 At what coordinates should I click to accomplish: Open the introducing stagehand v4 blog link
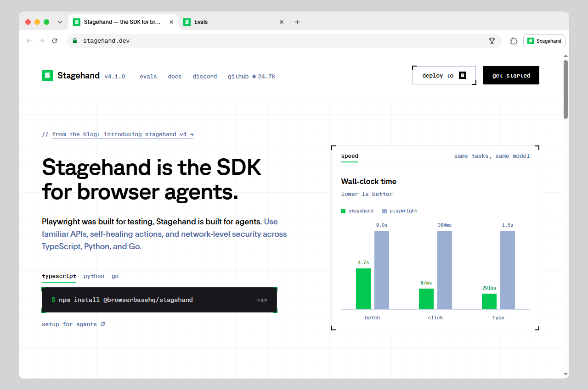pos(123,134)
